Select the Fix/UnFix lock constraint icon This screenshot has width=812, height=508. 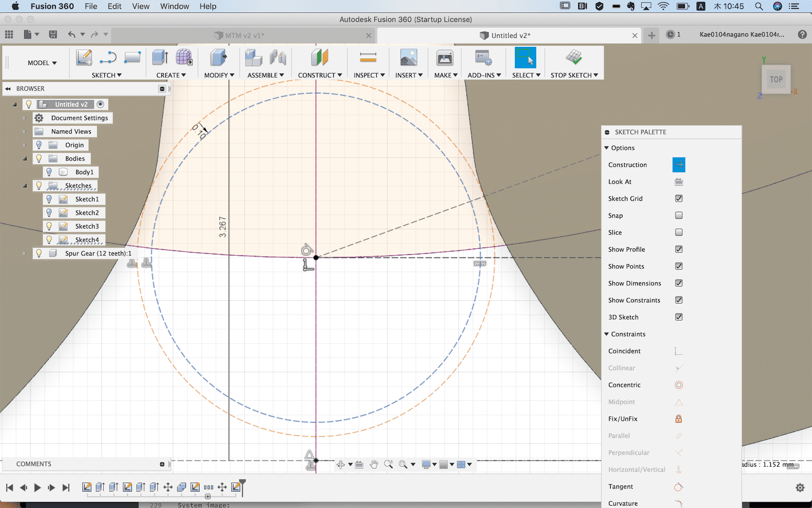pos(678,419)
